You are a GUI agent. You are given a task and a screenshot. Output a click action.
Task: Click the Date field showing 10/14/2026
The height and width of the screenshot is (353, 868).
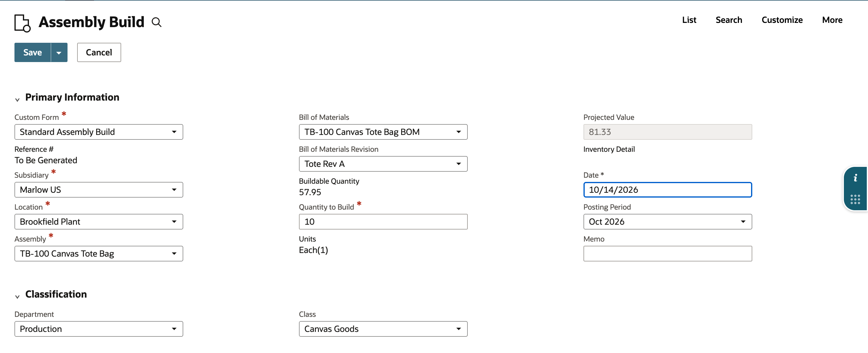[668, 190]
